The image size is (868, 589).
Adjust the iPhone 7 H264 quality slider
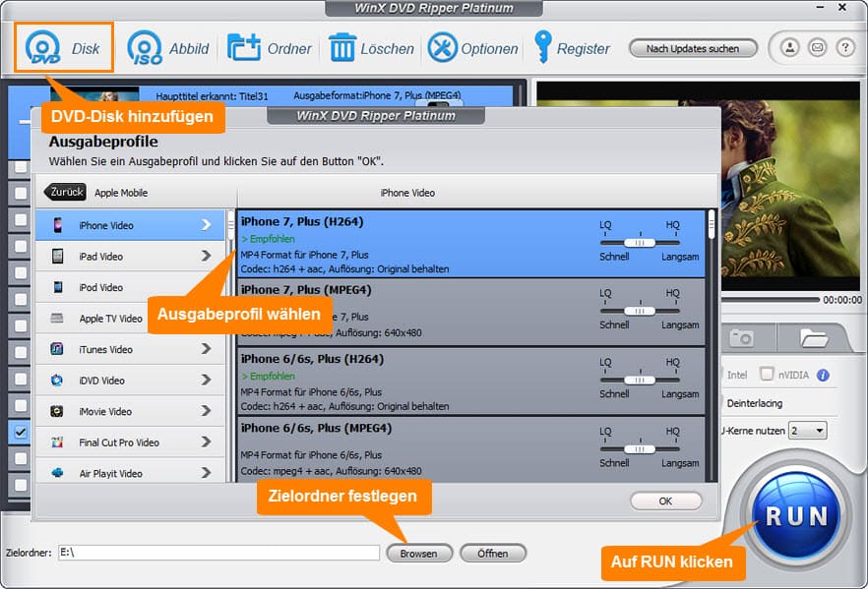pos(640,242)
